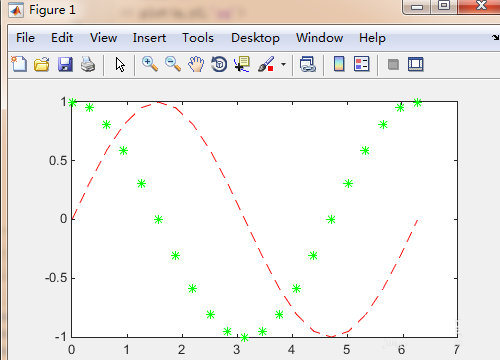The image size is (500, 360).
Task: Open the Window menu
Action: point(319,38)
